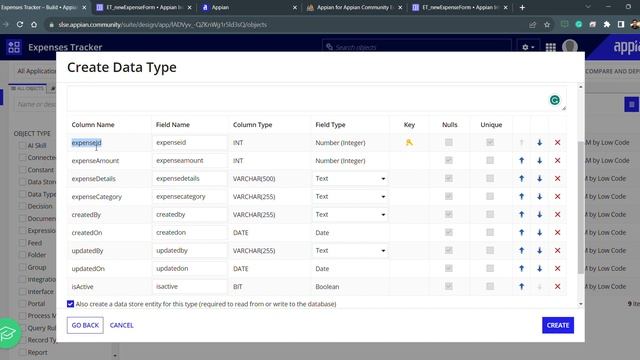
Task: Edit the expenseid field name input
Action: click(189, 142)
